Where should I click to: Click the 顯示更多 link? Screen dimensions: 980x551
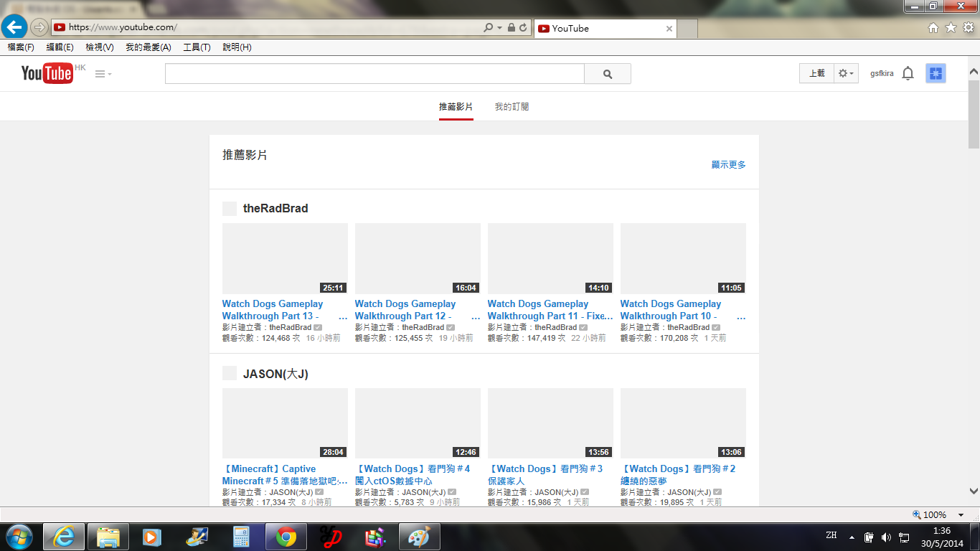[728, 165]
